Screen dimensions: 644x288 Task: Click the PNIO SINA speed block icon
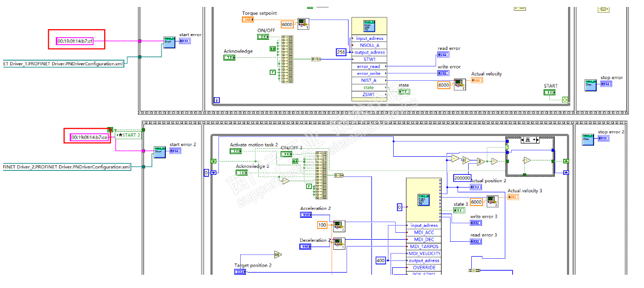(369, 27)
